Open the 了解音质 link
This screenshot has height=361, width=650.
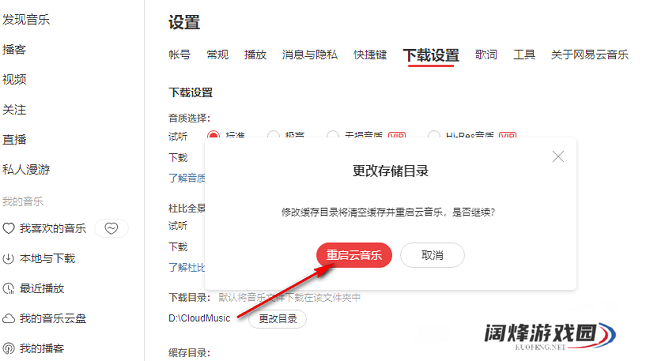click(x=187, y=178)
